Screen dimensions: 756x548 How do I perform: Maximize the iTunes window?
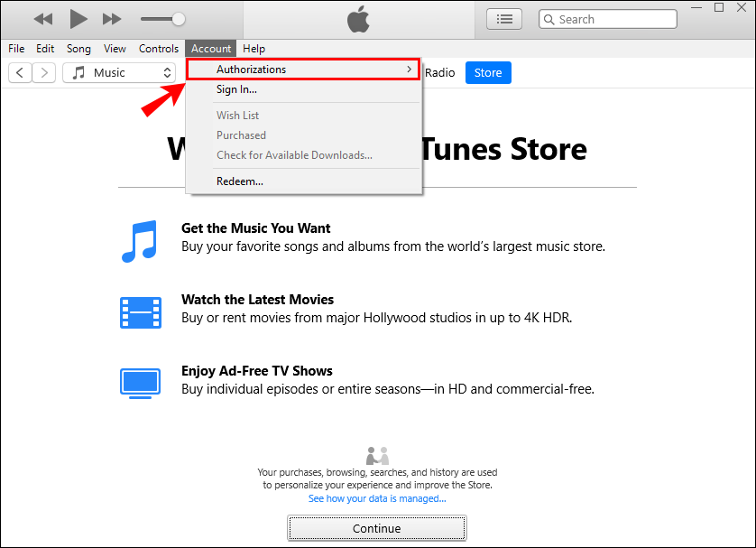point(719,7)
